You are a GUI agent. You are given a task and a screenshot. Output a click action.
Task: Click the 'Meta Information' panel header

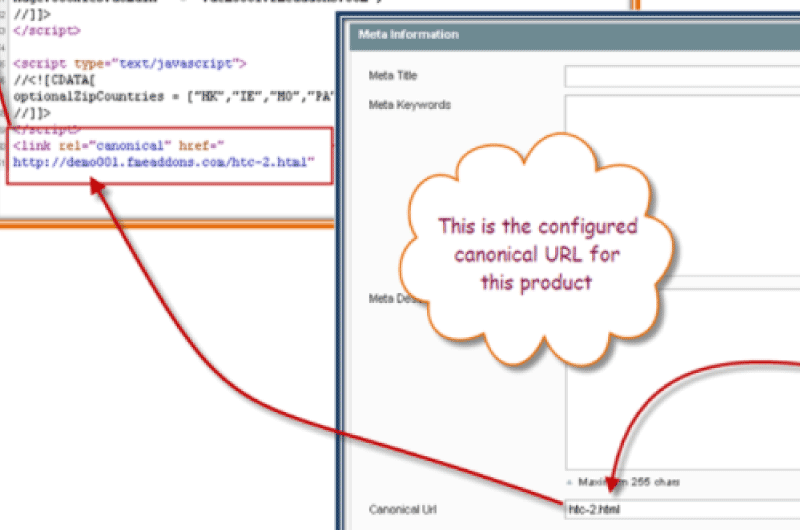point(575,35)
